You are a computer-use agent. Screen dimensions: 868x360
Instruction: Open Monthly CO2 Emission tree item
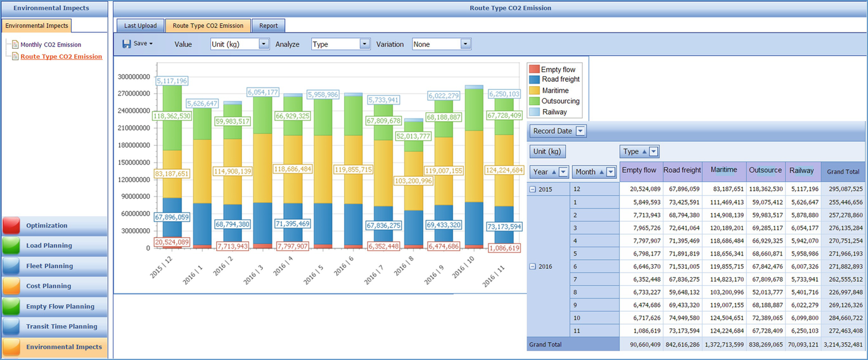(x=51, y=45)
